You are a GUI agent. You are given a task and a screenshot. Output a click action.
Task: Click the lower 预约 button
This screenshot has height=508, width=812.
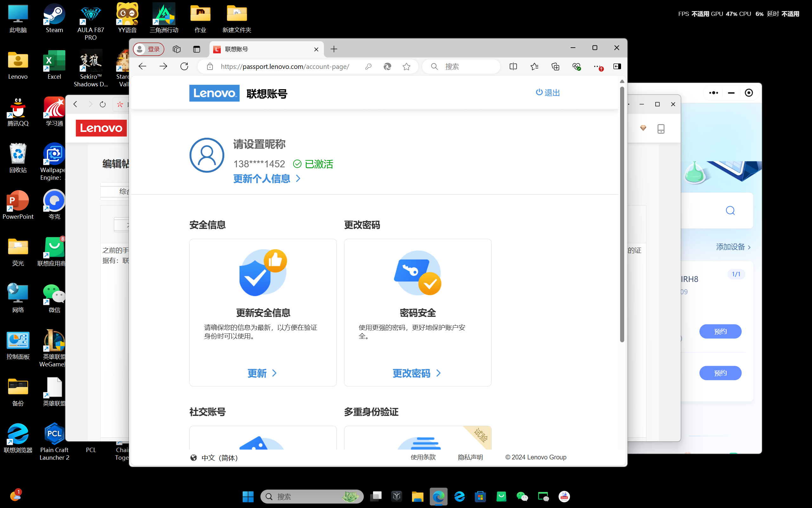pos(720,373)
